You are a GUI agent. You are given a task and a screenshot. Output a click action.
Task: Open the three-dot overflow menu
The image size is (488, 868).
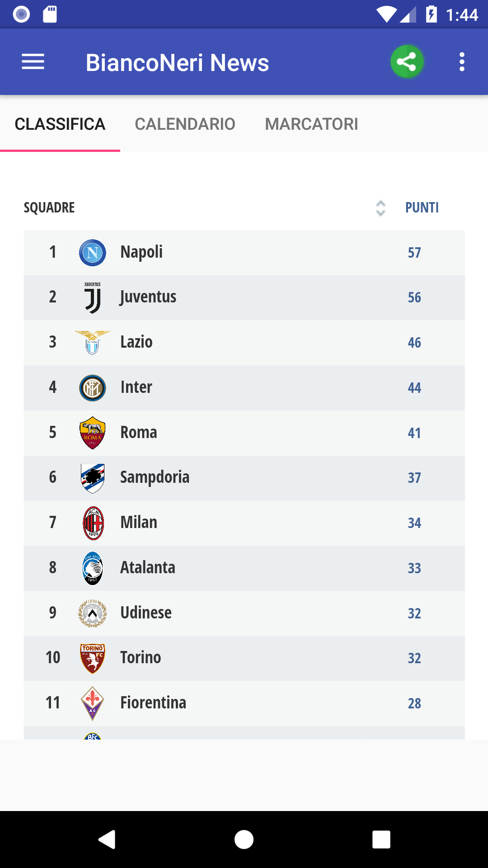461,62
